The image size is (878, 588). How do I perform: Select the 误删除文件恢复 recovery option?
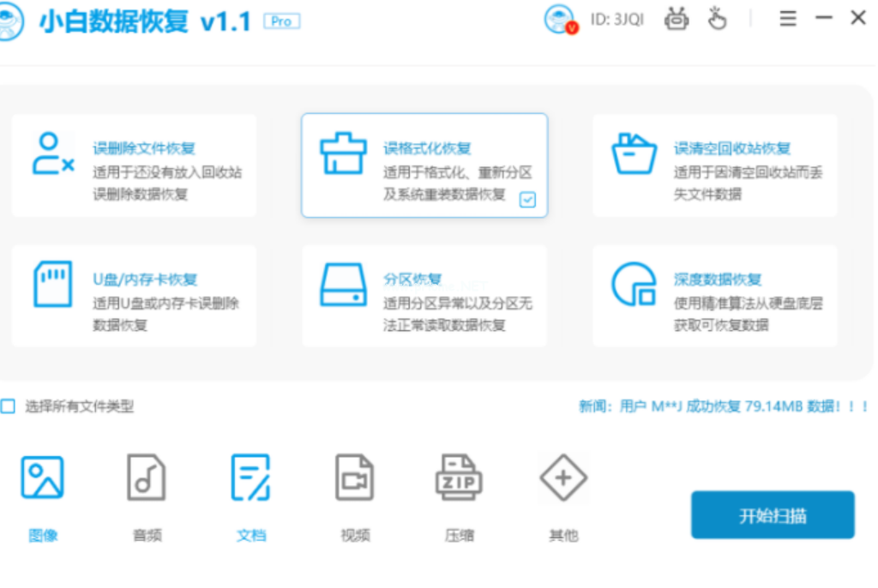133,165
